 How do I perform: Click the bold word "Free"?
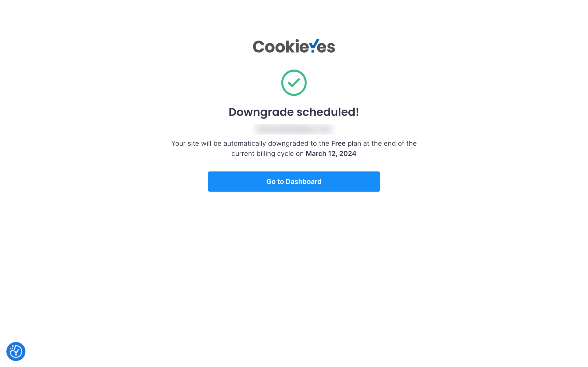(338, 143)
